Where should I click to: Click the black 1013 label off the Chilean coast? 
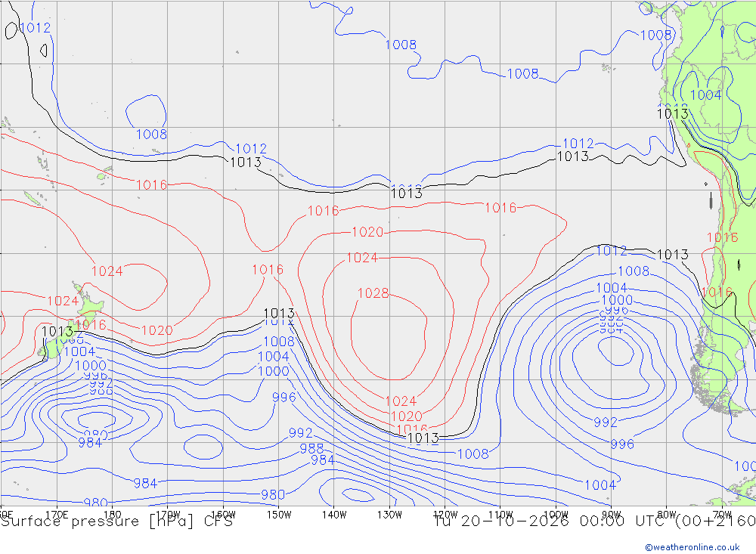[673, 255]
